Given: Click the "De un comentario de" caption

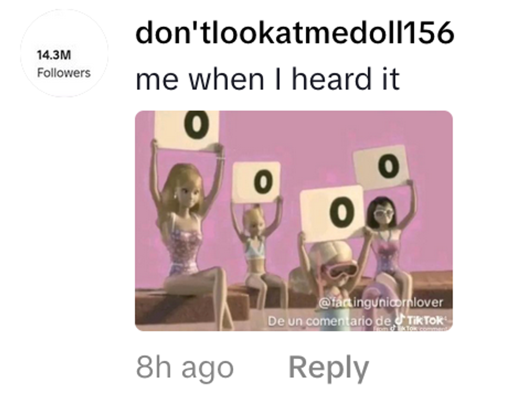Looking at the screenshot, I should 331,321.
